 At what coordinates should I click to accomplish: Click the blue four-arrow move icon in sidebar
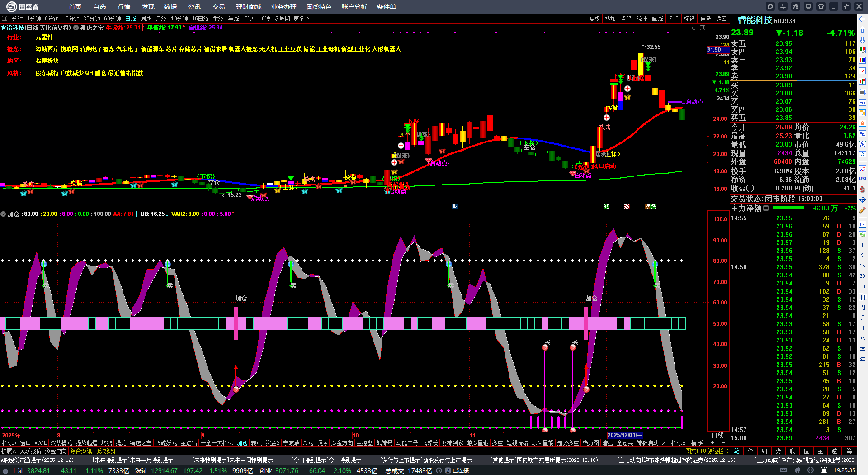[863, 199]
